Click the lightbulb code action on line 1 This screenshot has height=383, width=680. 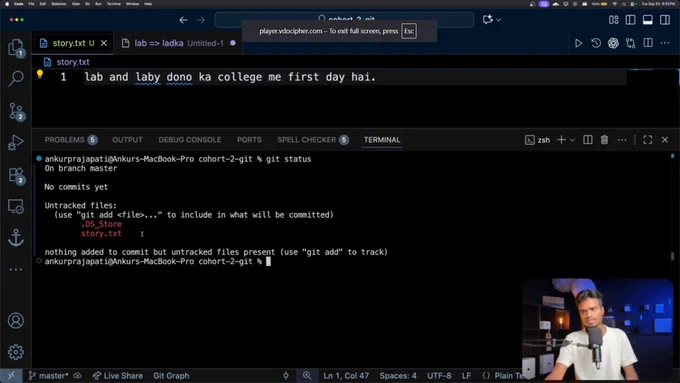[40, 74]
